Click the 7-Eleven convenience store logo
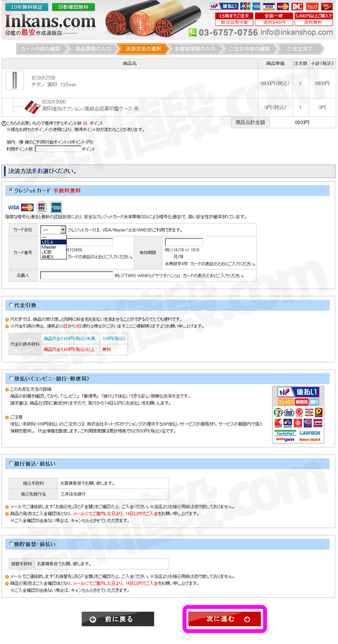The width and height of the screenshot is (338, 644). coord(279,412)
